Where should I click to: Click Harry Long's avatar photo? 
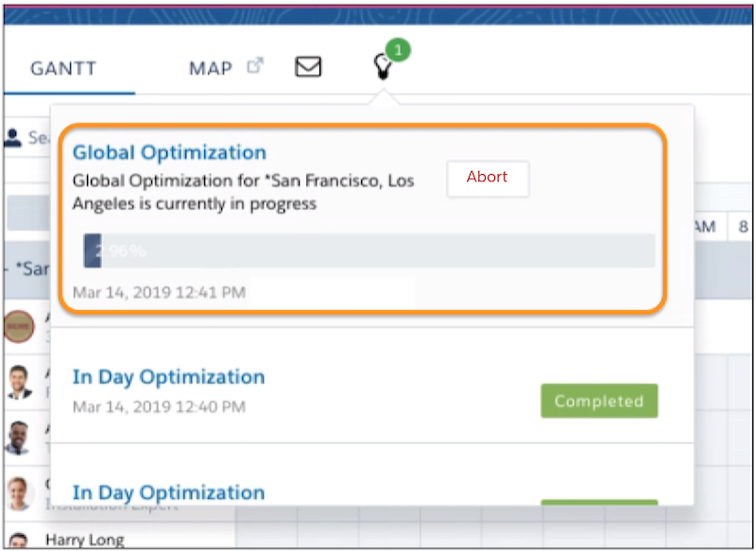tap(19, 540)
